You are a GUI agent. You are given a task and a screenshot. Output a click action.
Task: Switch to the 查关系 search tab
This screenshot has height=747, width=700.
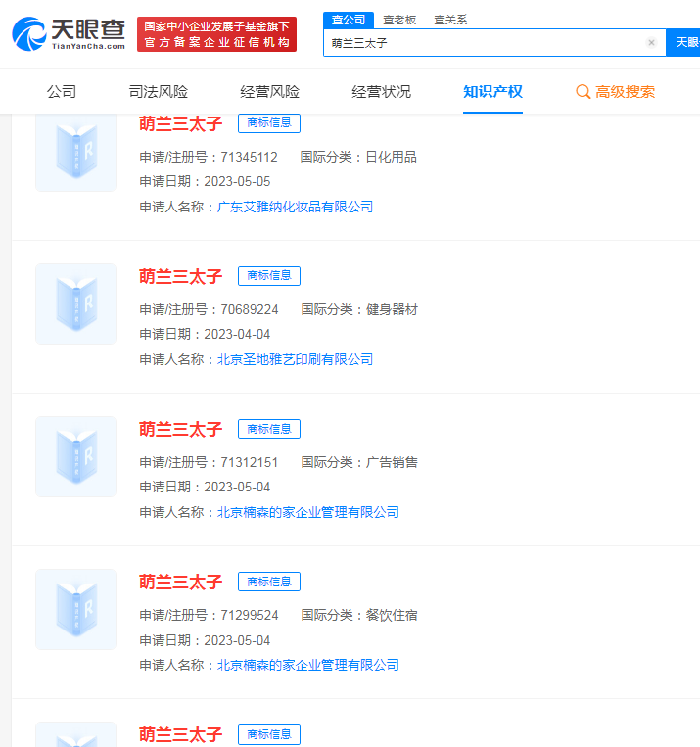pos(450,20)
